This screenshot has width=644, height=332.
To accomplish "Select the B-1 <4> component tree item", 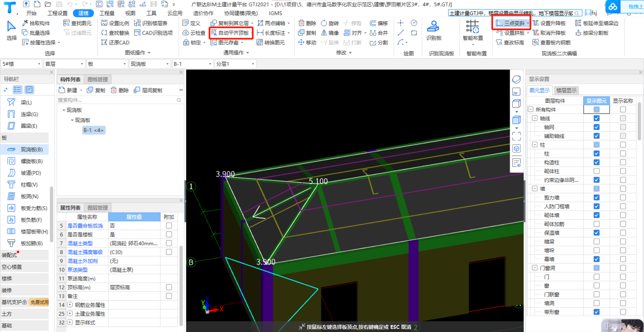I will [x=94, y=130].
